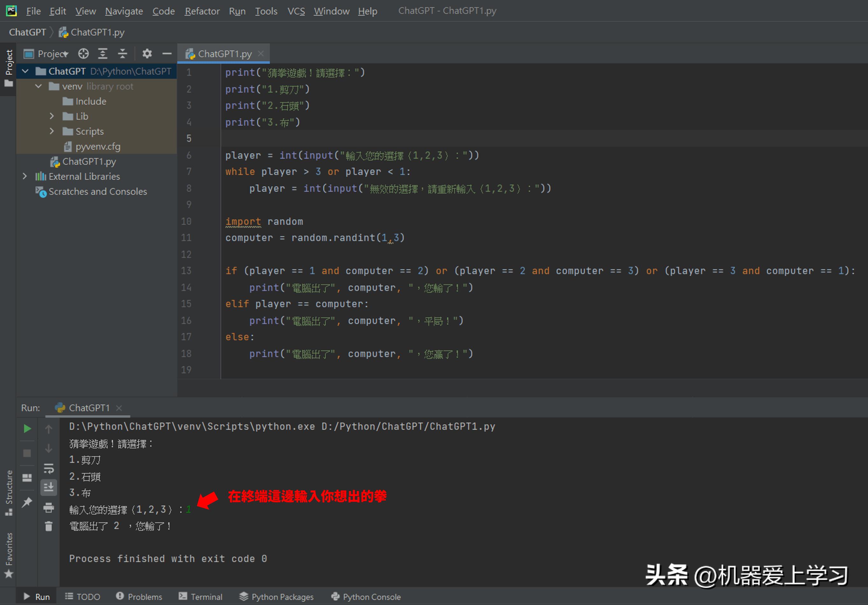Open Project panel gear settings
This screenshot has width=868, height=605.
pos(147,54)
